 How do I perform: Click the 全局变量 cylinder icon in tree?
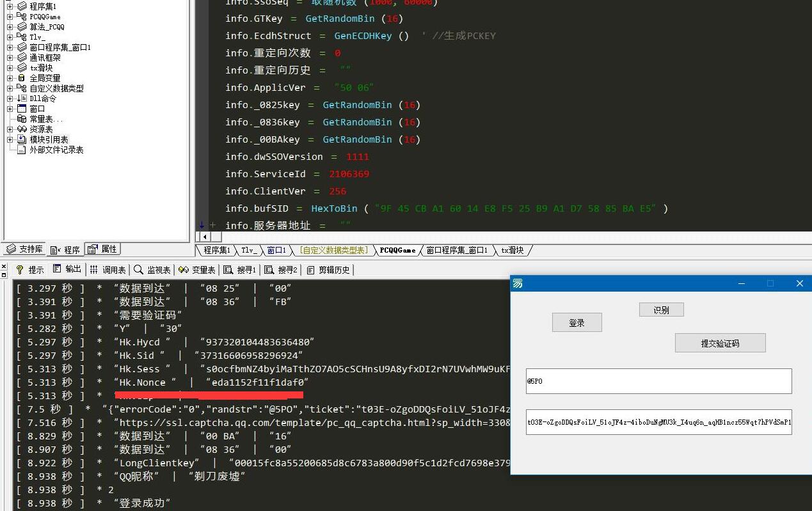[x=22, y=78]
